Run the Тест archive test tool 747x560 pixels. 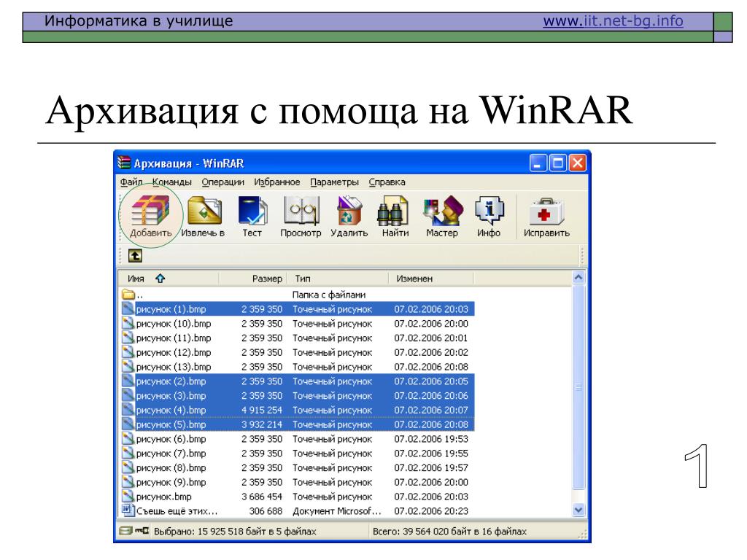click(x=252, y=217)
